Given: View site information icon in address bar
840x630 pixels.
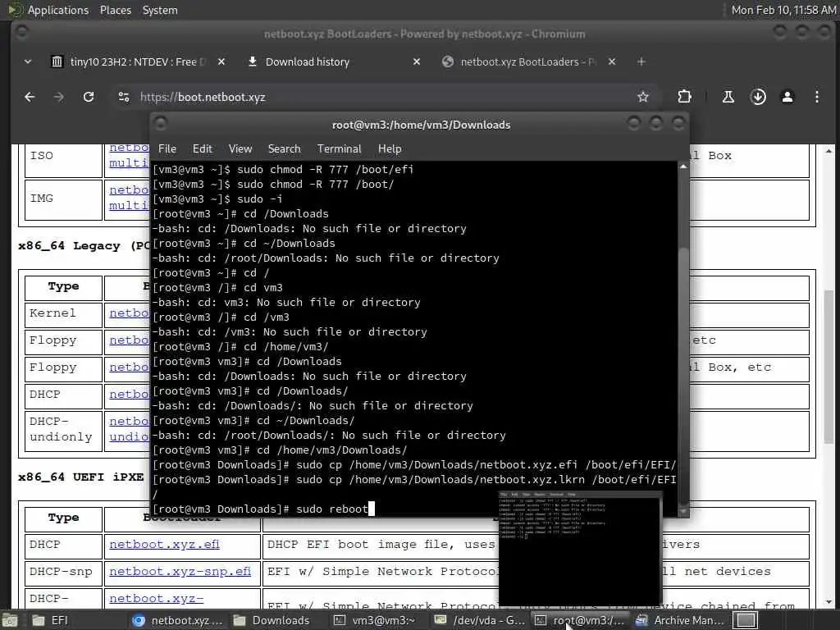Looking at the screenshot, I should click(124, 97).
